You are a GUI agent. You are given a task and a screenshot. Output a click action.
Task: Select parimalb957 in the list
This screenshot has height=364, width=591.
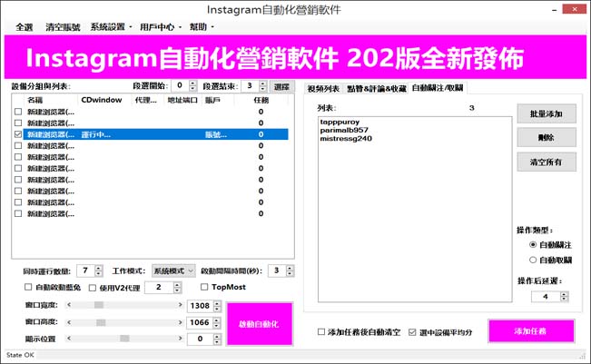pyautogui.click(x=344, y=131)
